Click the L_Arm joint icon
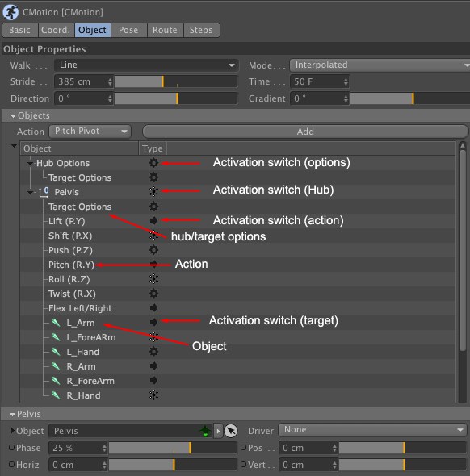The image size is (470, 476). pos(56,323)
